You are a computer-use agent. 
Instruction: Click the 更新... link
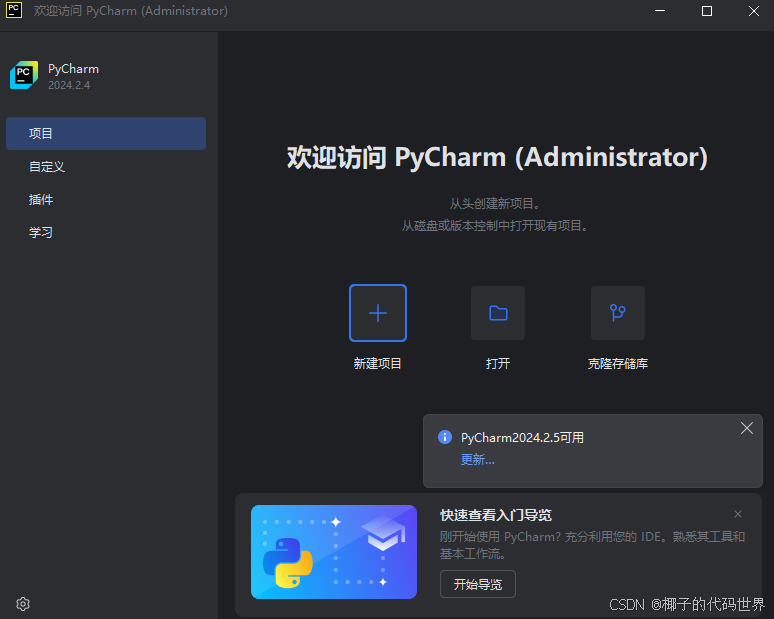477,460
